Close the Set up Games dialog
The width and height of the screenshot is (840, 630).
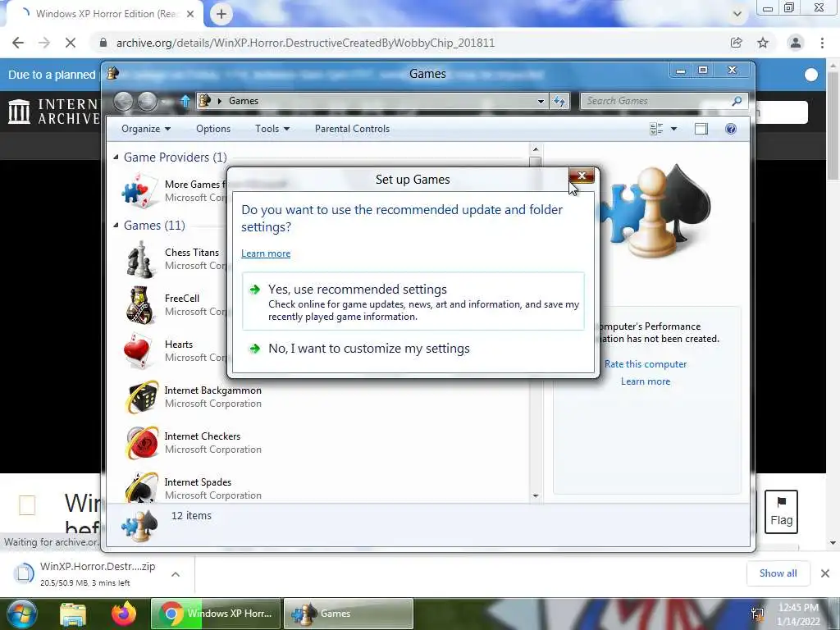point(582,176)
